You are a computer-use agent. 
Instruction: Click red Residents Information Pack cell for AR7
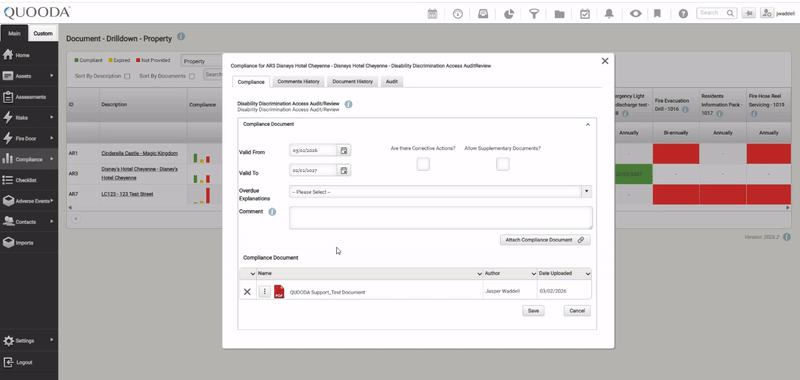pos(722,194)
